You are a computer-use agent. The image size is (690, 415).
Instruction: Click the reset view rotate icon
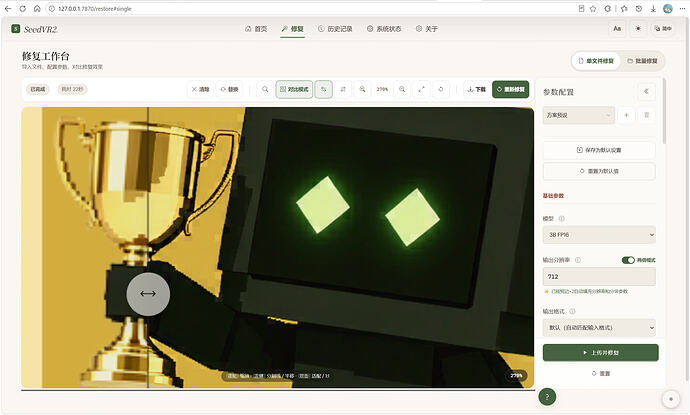(x=440, y=89)
